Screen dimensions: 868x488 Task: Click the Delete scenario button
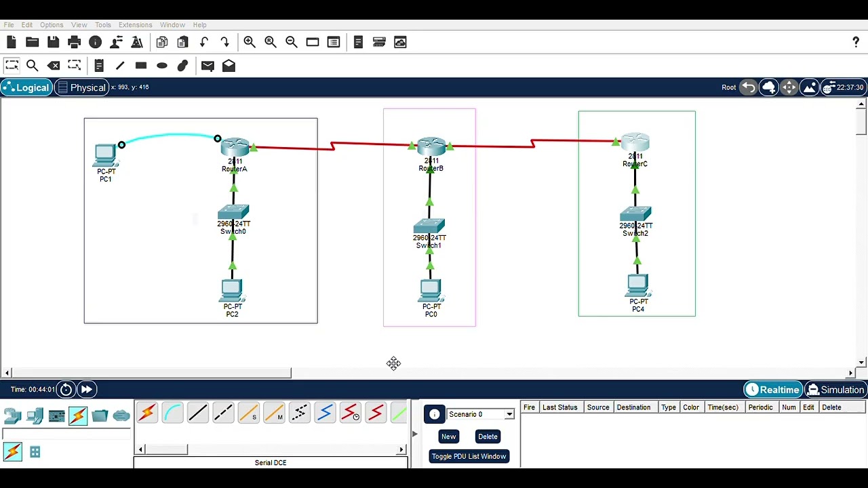(x=488, y=436)
